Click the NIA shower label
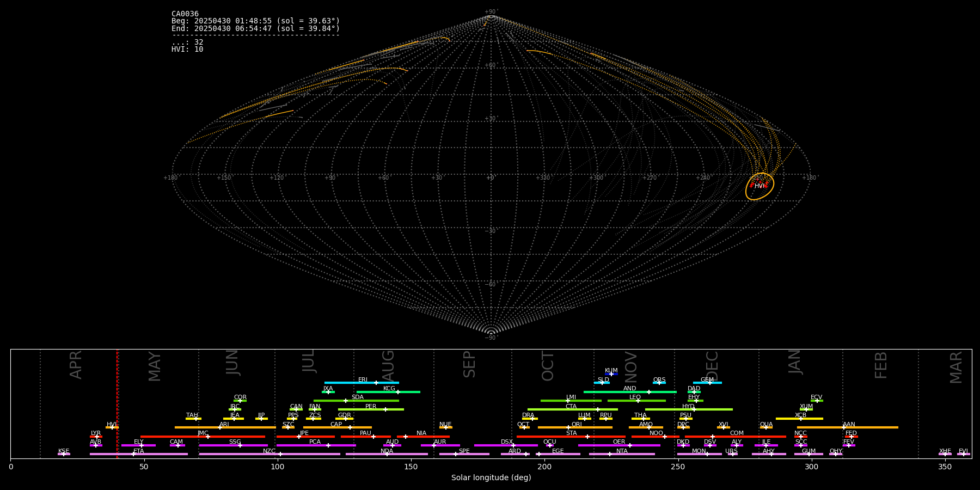Viewport: 980px width, 490px height. (x=421, y=433)
